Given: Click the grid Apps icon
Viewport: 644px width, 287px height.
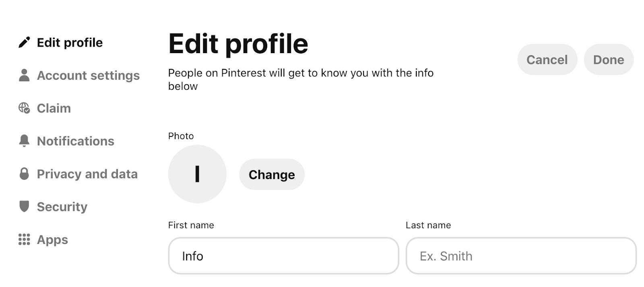Looking at the screenshot, I should [x=24, y=240].
